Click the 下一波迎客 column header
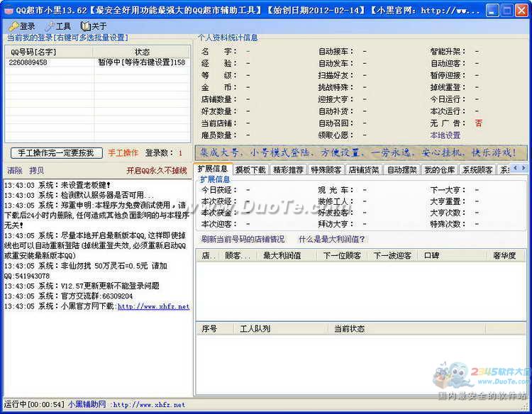The width and height of the screenshot is (532, 414). 392,255
